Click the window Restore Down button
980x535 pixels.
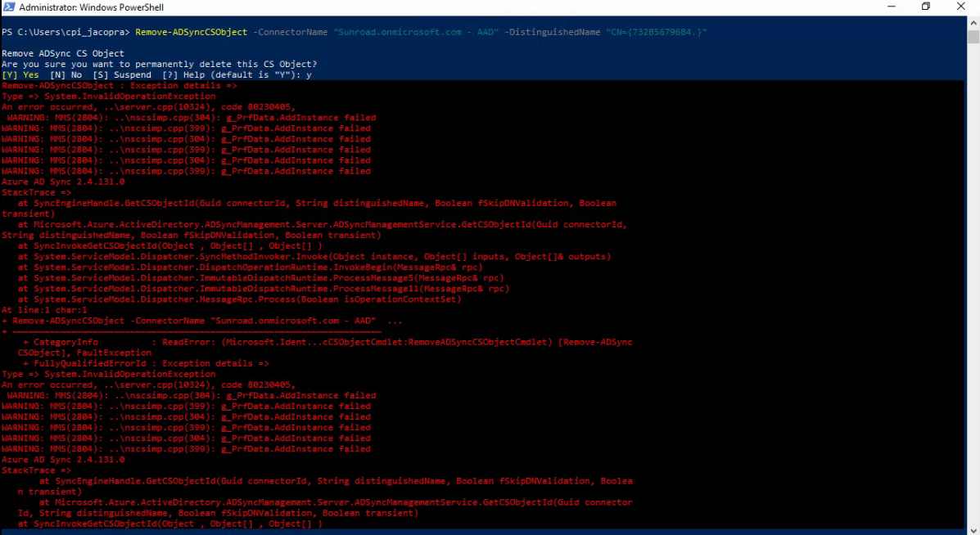pos(925,7)
